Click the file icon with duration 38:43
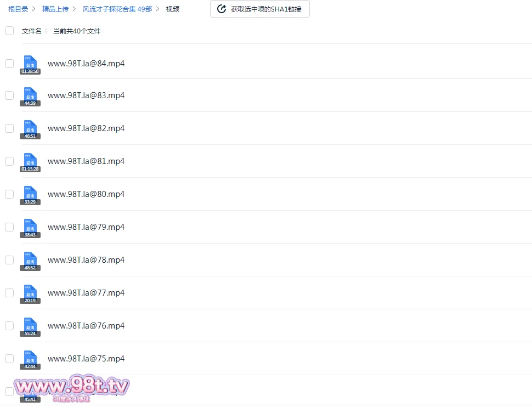532x407 pixels. [x=30, y=227]
